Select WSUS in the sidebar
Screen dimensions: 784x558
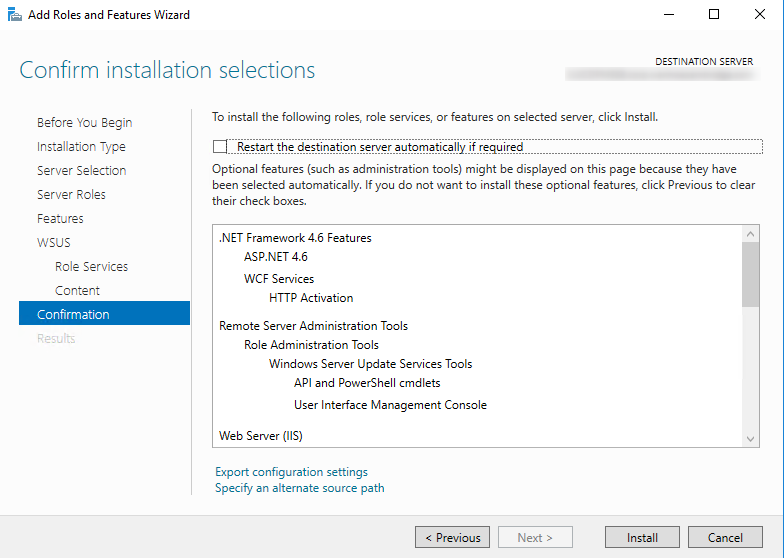(54, 242)
